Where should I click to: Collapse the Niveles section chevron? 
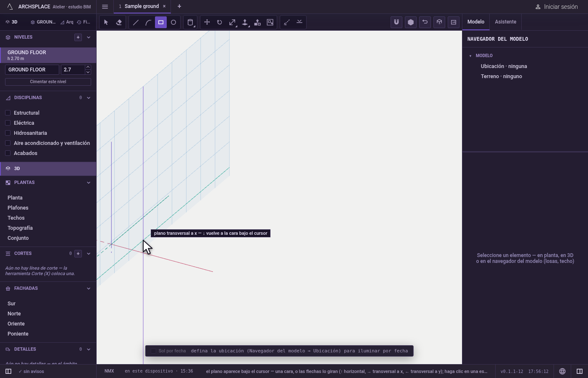[89, 37]
